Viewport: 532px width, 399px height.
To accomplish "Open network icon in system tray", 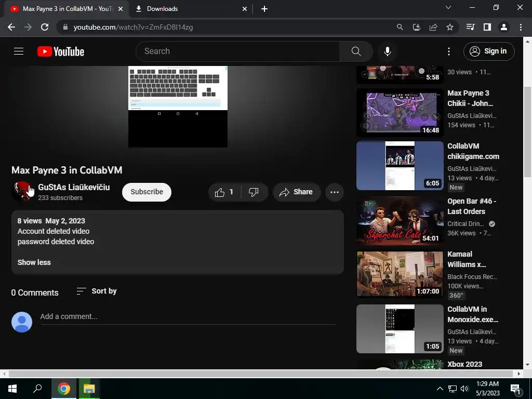I will (x=453, y=389).
